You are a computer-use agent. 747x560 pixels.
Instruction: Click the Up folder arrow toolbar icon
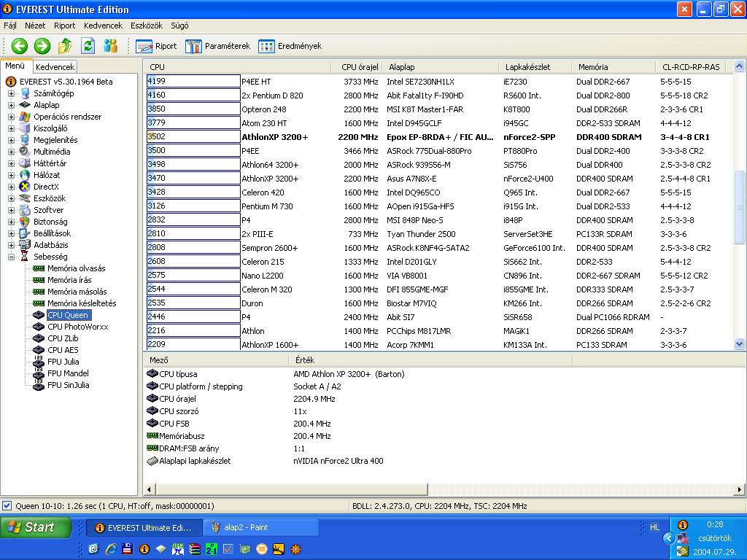pos(65,46)
